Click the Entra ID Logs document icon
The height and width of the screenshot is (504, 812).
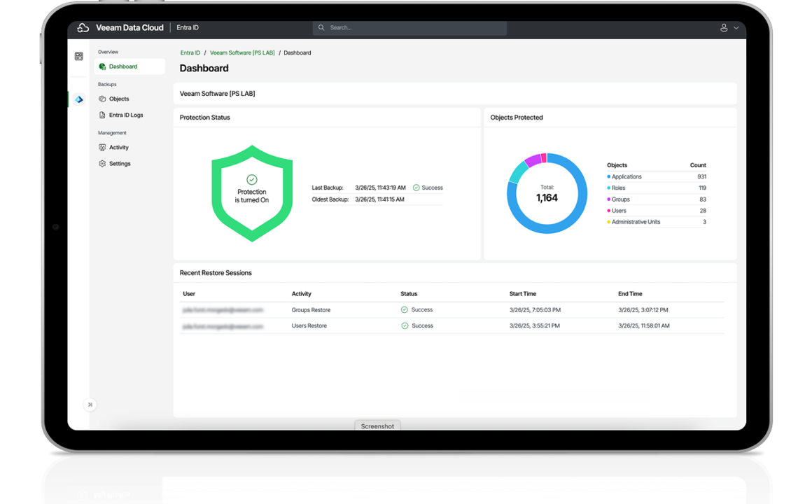(102, 115)
